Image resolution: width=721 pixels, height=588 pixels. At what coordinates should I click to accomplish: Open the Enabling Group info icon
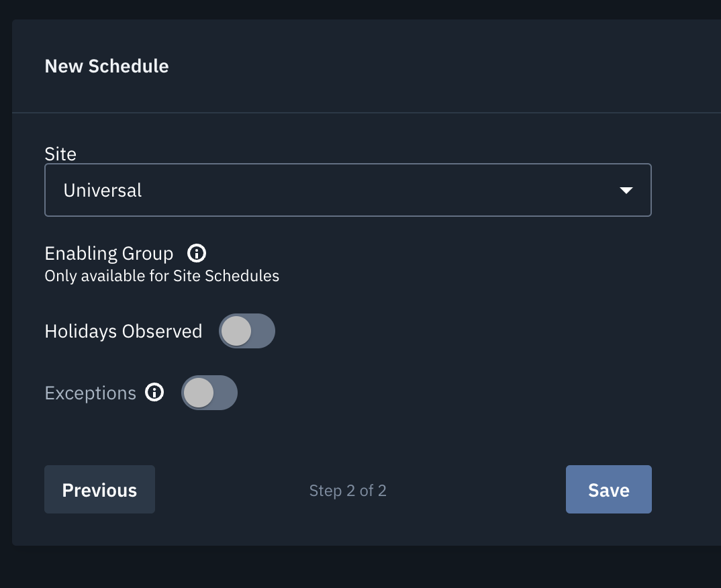(196, 253)
